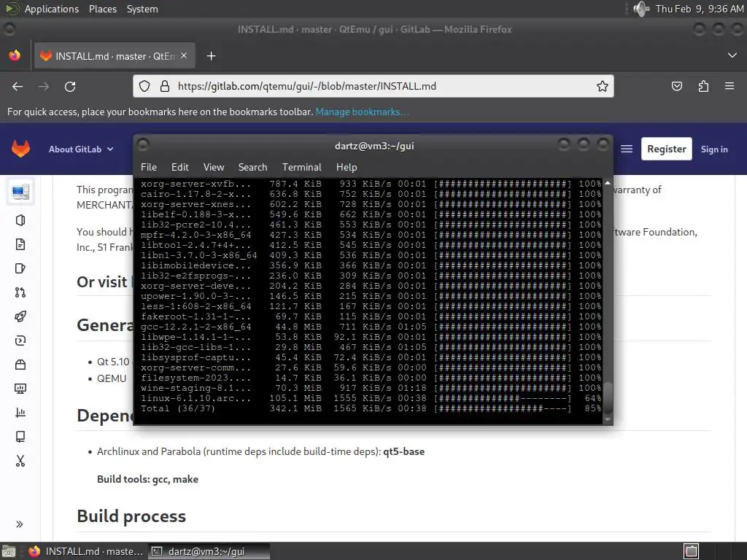Open GitLab top navigation hamburger menu
This screenshot has width=747, height=560.
pos(627,149)
